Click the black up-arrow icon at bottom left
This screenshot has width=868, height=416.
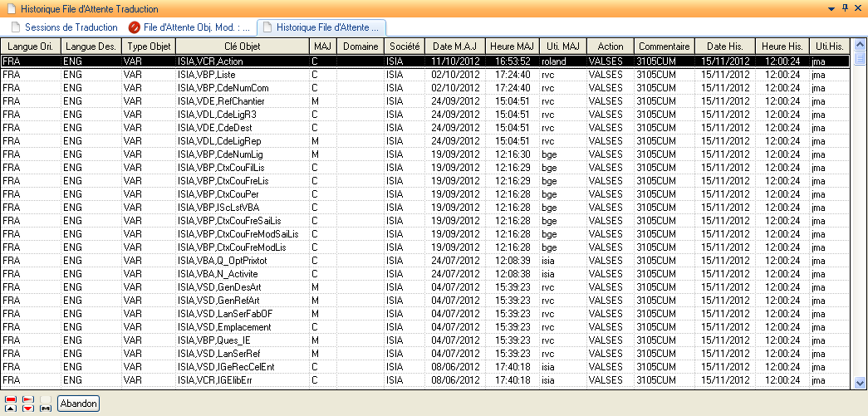[x=11, y=409]
